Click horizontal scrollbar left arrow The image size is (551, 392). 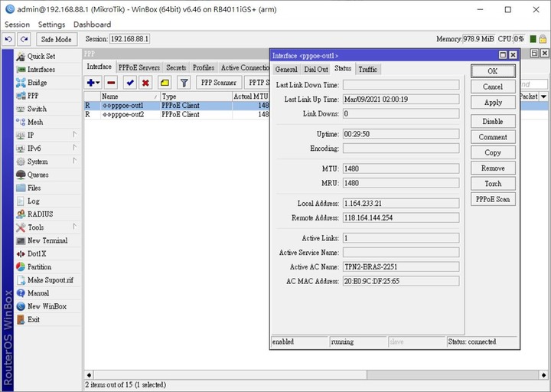(x=89, y=374)
